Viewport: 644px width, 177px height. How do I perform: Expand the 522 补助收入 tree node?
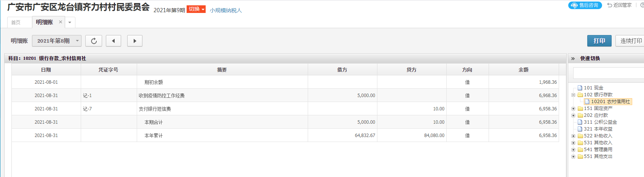point(573,136)
